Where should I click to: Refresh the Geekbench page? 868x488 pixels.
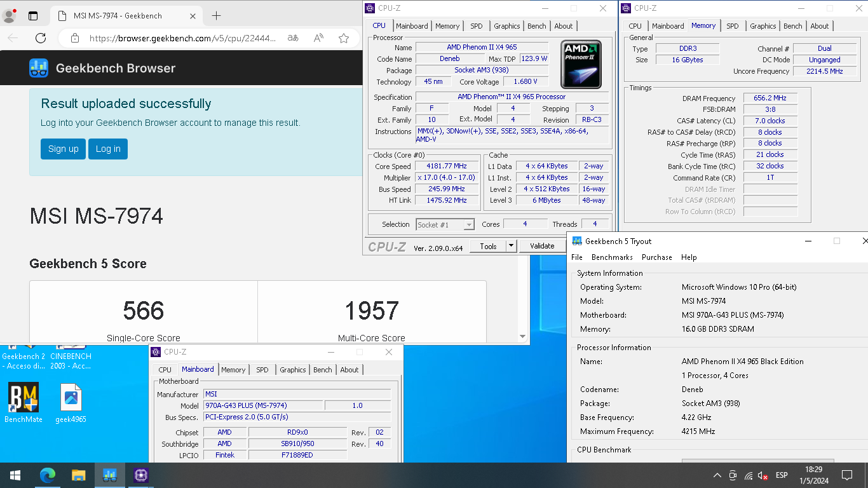[x=41, y=38]
